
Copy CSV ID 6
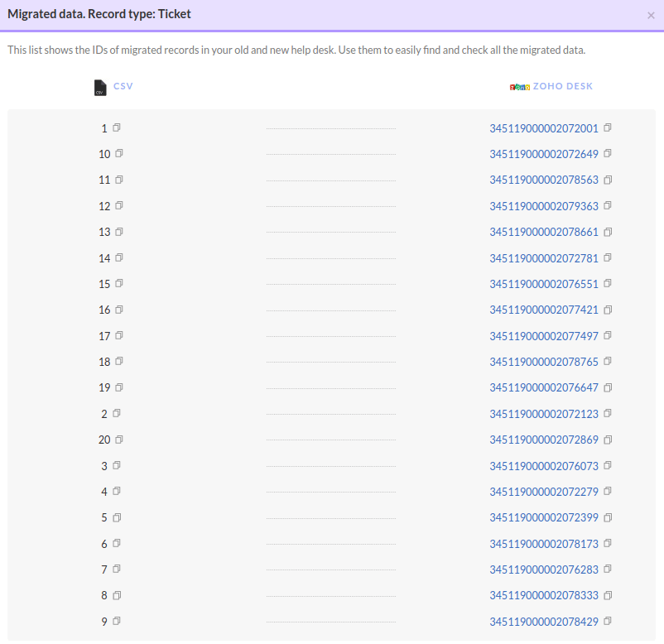pyautogui.click(x=117, y=543)
